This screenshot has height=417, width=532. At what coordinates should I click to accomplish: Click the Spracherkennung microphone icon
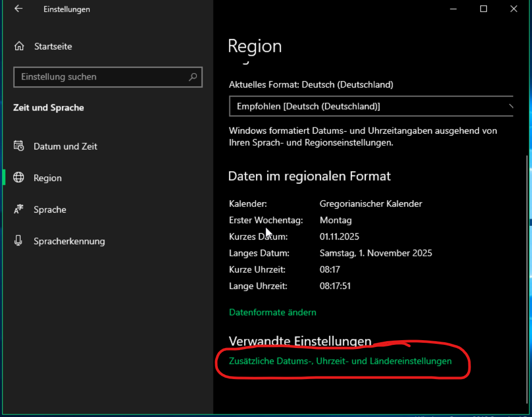pos(19,241)
